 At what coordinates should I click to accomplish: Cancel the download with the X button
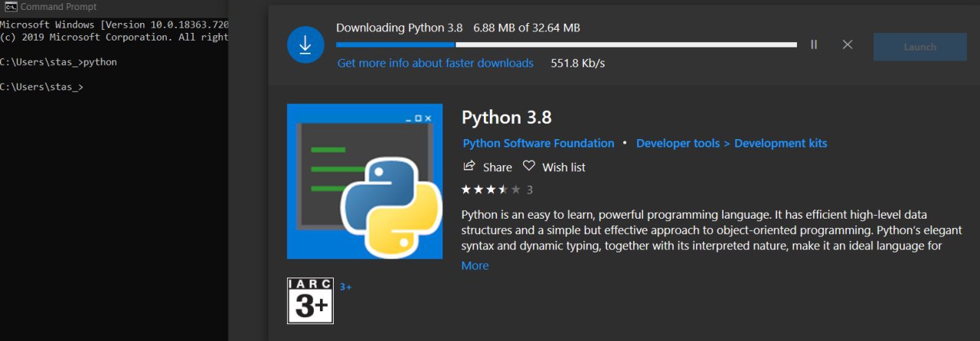(x=848, y=44)
